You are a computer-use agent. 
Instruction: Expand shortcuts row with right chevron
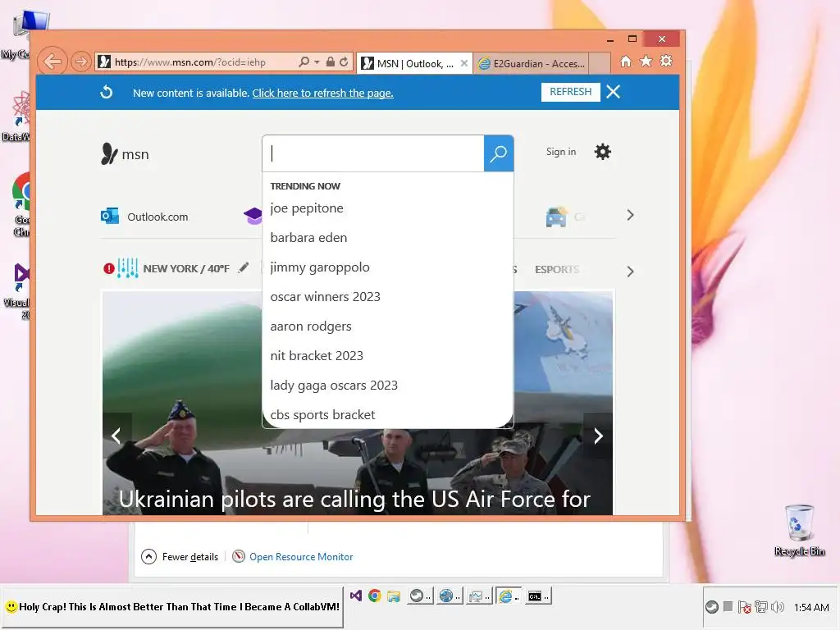(630, 216)
